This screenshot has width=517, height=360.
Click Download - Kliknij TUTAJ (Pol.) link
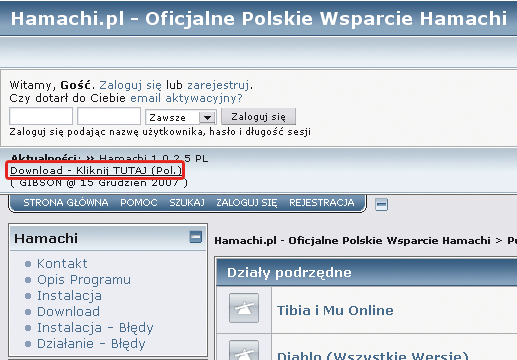96,171
